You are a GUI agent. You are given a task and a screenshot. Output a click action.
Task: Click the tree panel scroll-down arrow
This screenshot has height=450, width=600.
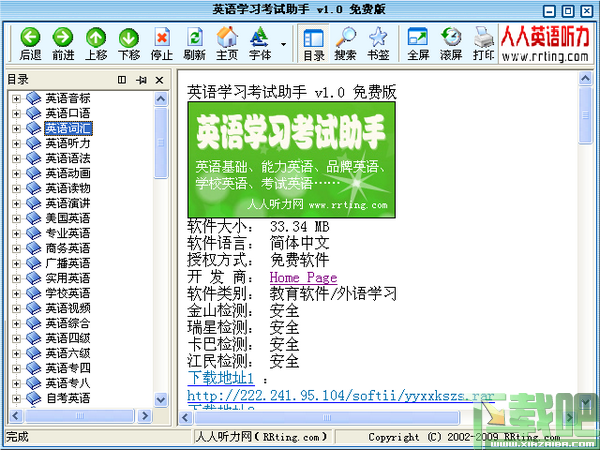click(x=161, y=400)
